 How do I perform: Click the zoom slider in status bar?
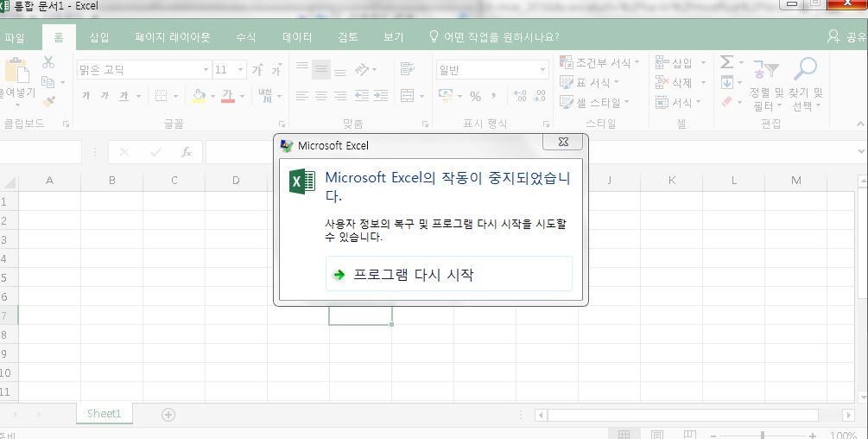pos(762,436)
